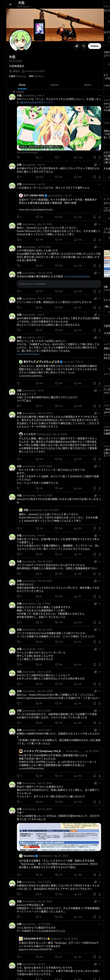Open more options on pinned Feb 11 post
Viewport: 110px width, 980px height.
pos(100,96)
